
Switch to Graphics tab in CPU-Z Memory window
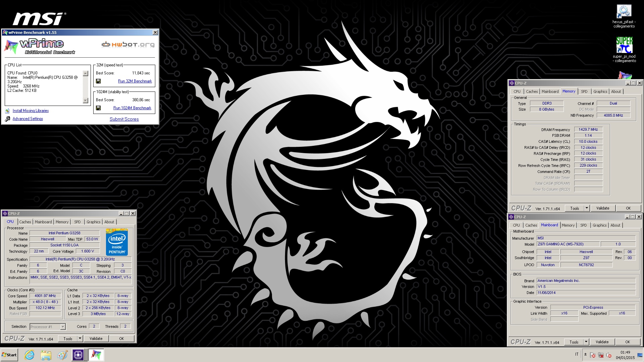pyautogui.click(x=600, y=92)
